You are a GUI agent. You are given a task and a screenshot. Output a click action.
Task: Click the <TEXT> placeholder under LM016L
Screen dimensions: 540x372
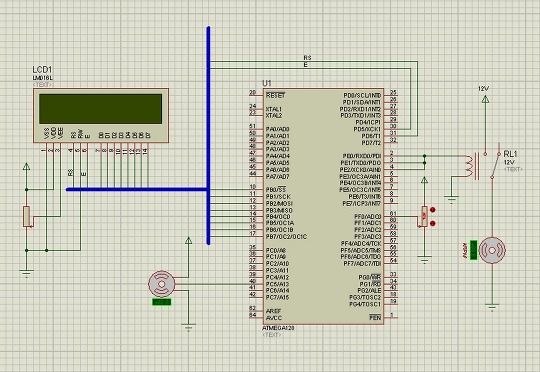(x=43, y=85)
